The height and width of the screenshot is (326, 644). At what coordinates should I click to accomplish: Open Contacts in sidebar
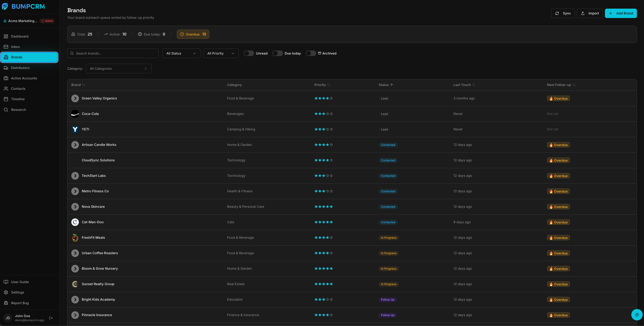[x=29, y=89]
